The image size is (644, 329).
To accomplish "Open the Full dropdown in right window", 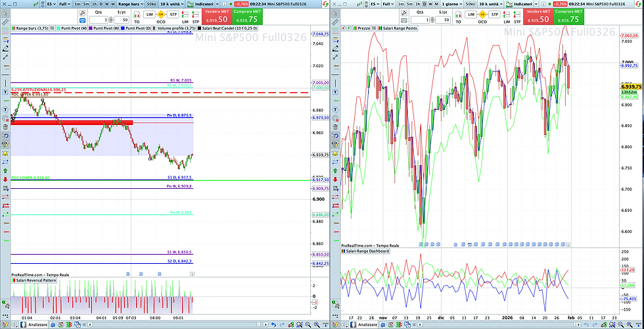I will pos(388,4).
